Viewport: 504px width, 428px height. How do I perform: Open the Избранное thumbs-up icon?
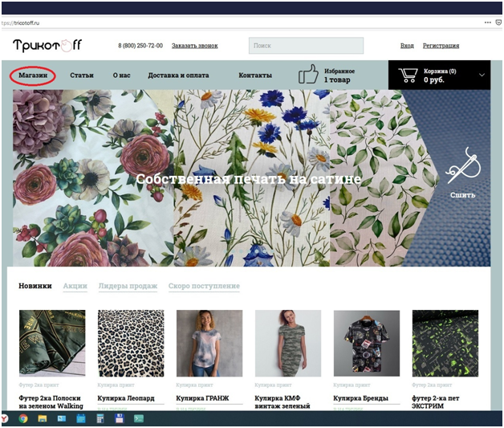[x=308, y=75]
